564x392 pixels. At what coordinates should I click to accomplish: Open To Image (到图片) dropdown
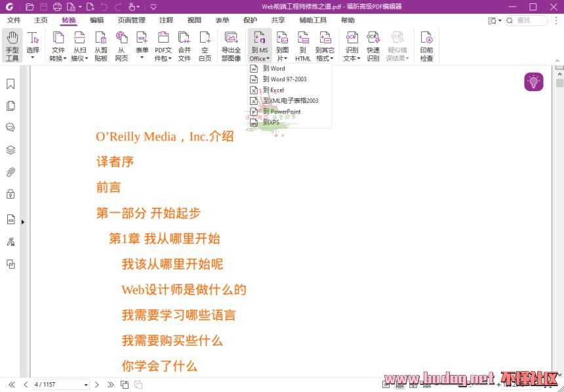coord(283,46)
